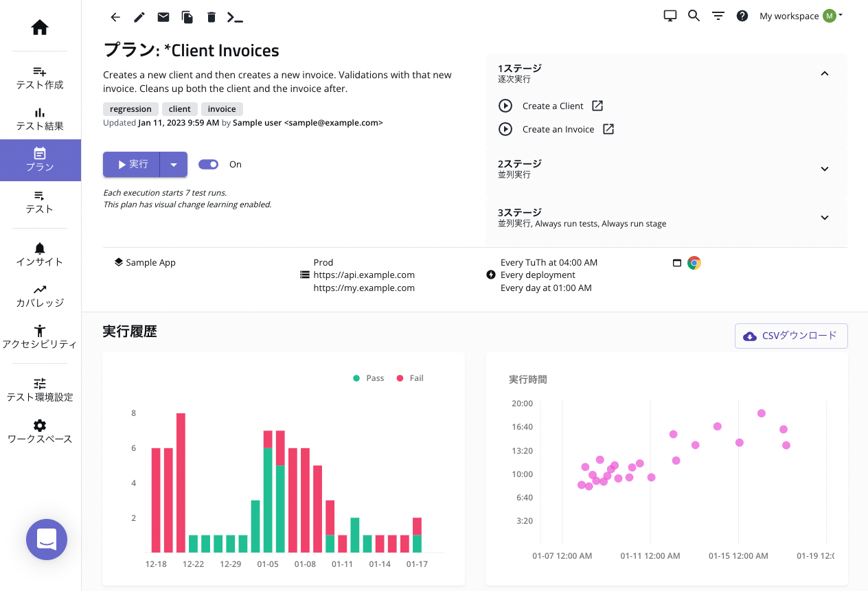Open テスト結果 in sidebar

click(x=40, y=119)
